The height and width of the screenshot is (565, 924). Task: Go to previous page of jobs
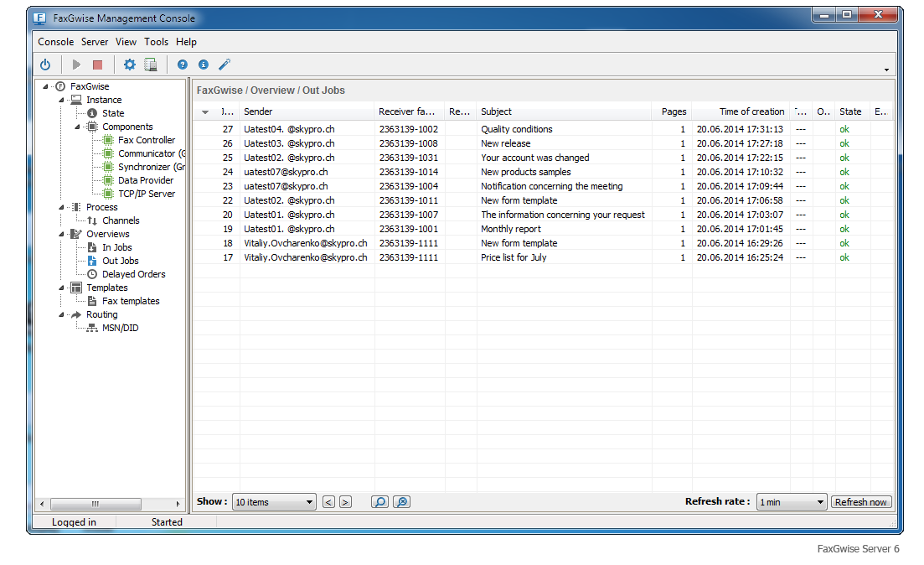329,502
